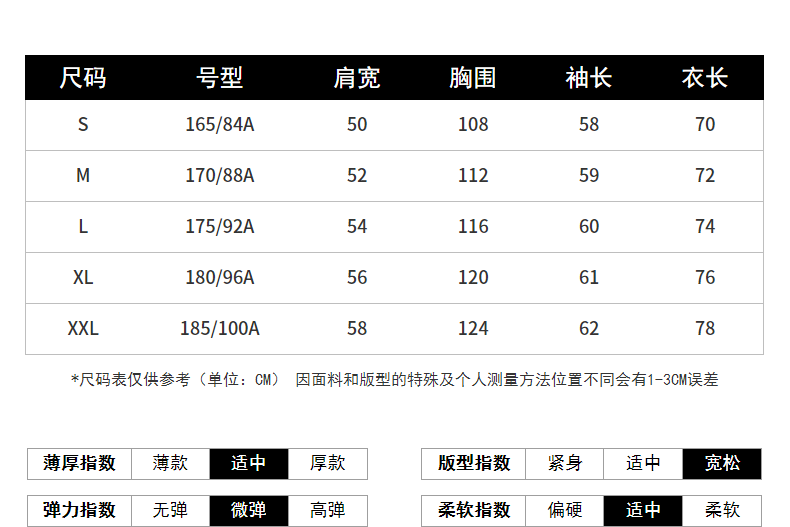
Task: Select the size M cell
Action: [x=83, y=175]
